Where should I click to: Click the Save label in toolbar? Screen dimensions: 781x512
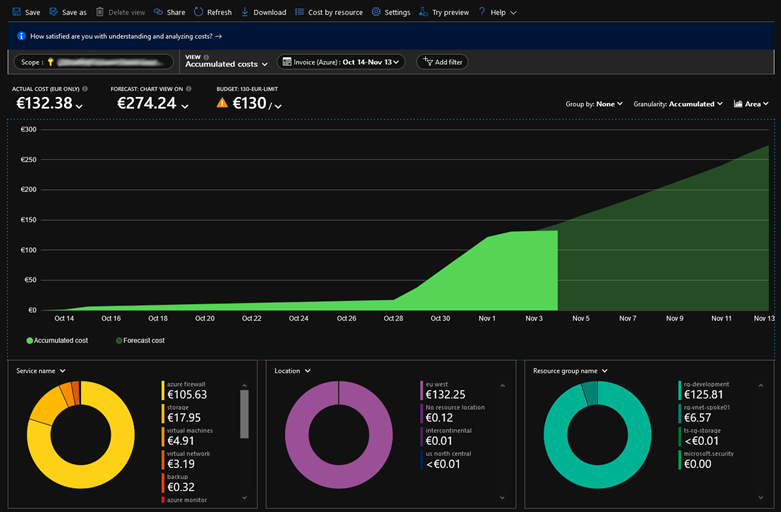click(32, 12)
